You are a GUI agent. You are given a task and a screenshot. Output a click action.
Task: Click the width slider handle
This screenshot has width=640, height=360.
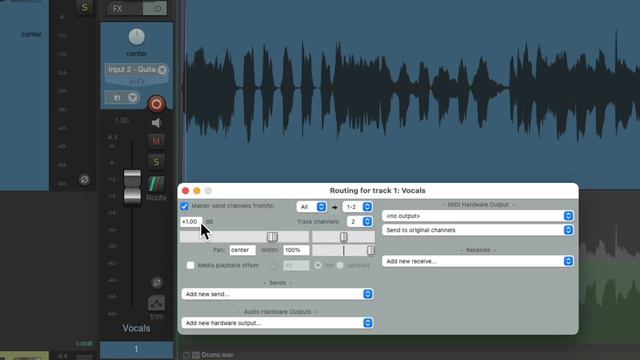(x=371, y=250)
